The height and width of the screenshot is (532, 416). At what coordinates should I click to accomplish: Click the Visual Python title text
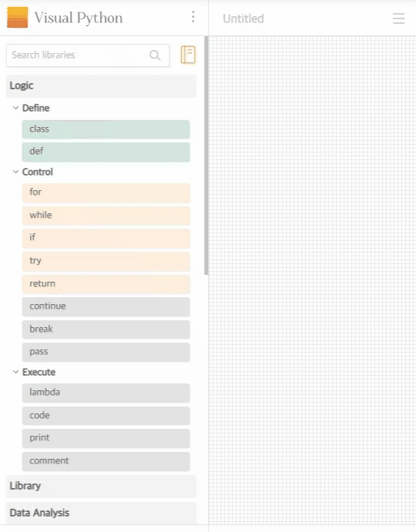tap(79, 18)
